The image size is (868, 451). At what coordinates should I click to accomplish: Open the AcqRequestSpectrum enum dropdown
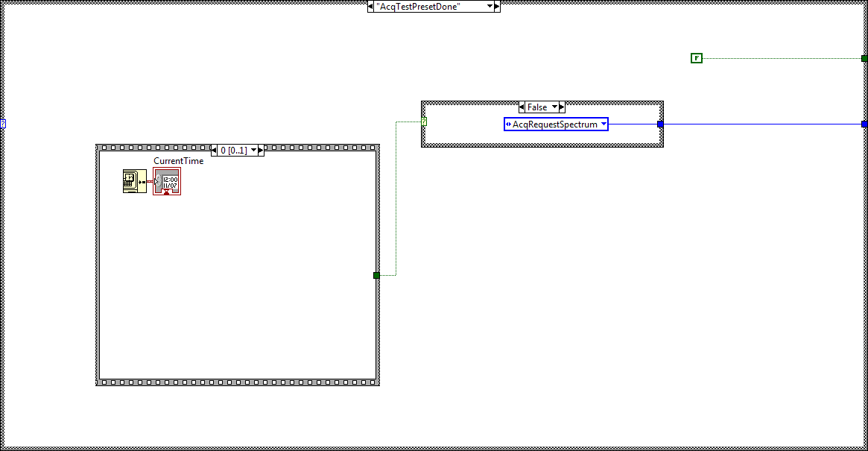[x=604, y=124]
